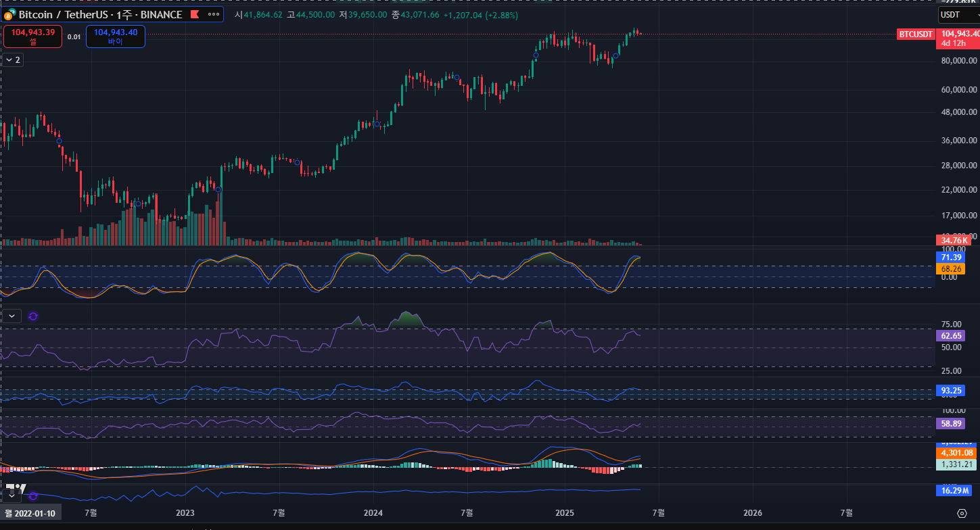Click the 2026 label on time axis
Viewport: 980px width, 530px height.
coord(753,513)
